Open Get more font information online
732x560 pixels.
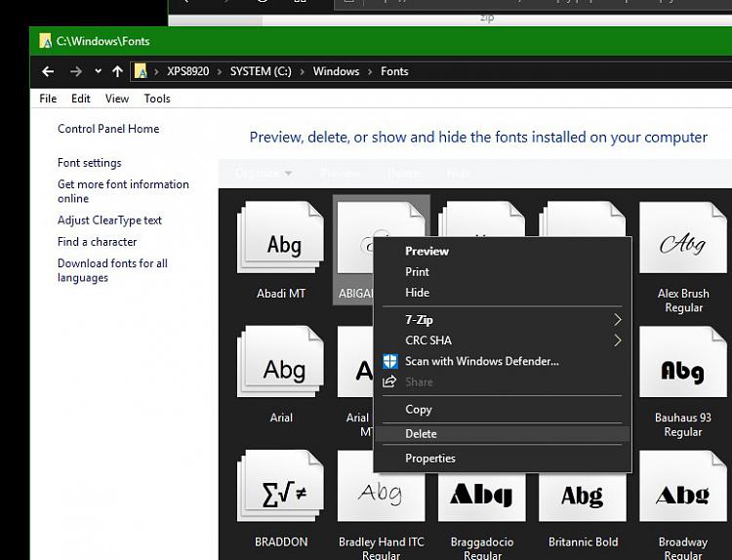pos(123,191)
